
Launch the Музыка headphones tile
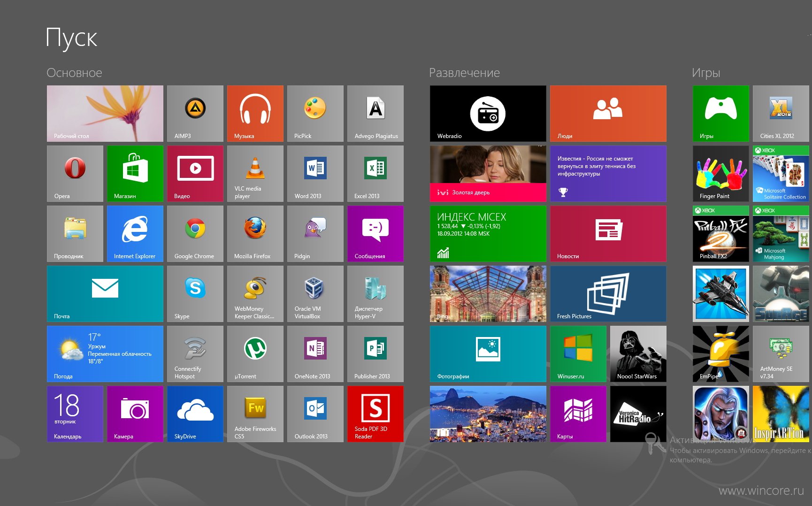tap(255, 114)
